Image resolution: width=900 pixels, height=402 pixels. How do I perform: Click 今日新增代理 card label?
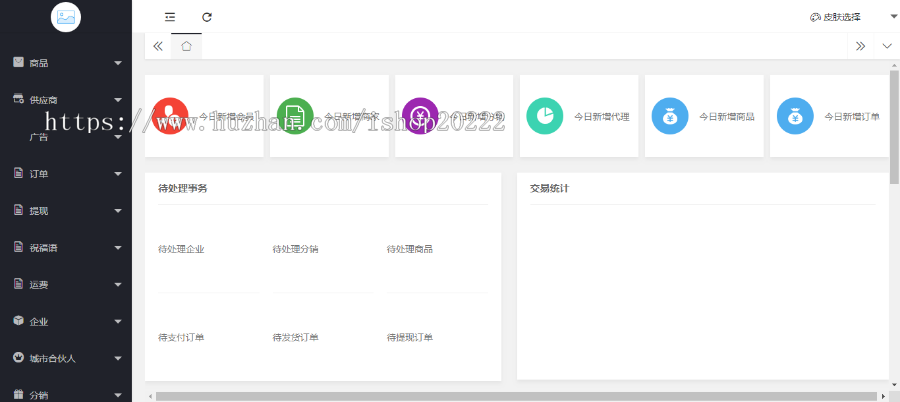pos(602,117)
